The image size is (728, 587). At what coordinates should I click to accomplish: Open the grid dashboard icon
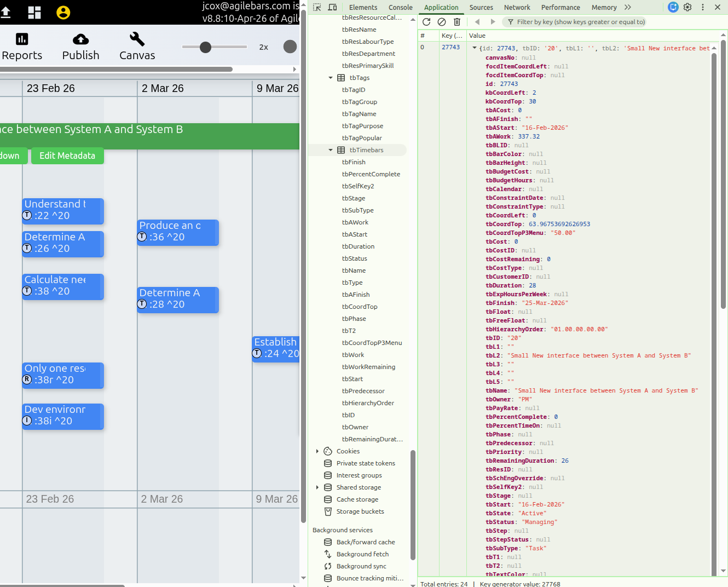coord(34,12)
